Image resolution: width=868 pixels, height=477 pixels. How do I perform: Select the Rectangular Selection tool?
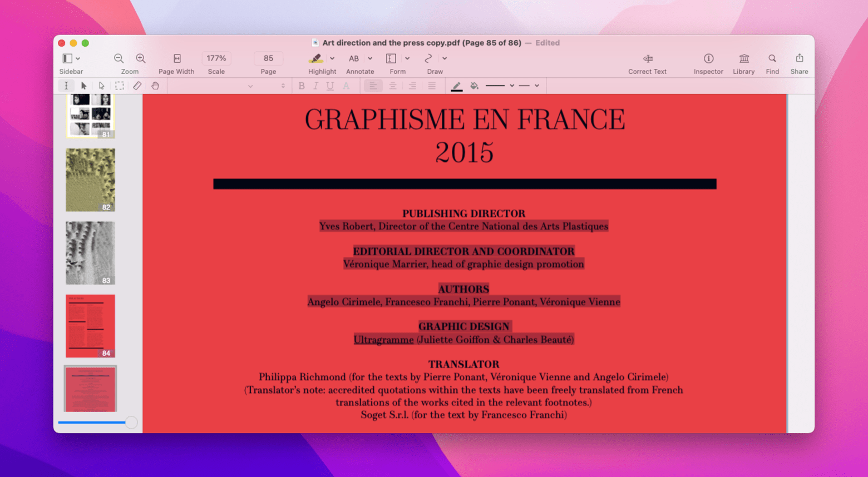[x=119, y=85]
